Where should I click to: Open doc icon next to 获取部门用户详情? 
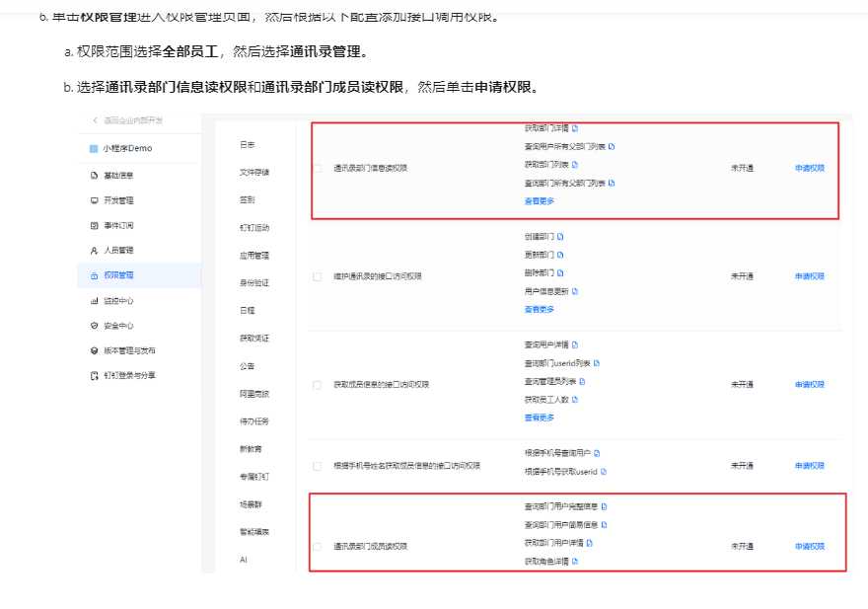(x=590, y=543)
